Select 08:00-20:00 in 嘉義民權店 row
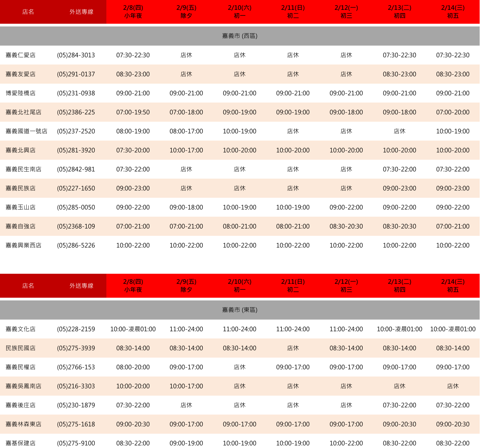481x448 pixels. click(133, 367)
